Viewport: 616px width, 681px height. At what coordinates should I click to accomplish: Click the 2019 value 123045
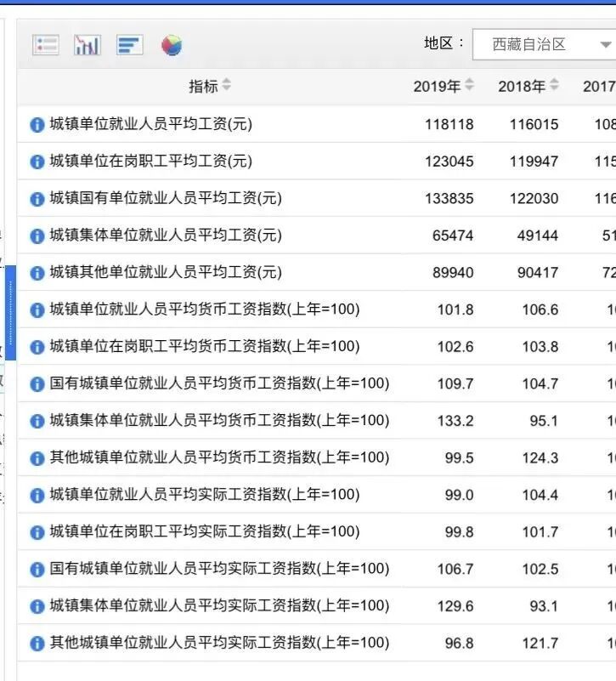point(449,162)
